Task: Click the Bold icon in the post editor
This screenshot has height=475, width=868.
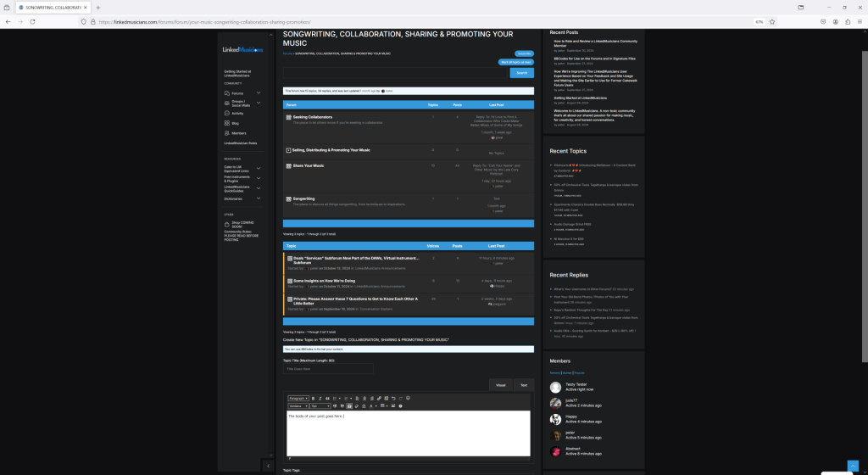Action: click(313, 399)
